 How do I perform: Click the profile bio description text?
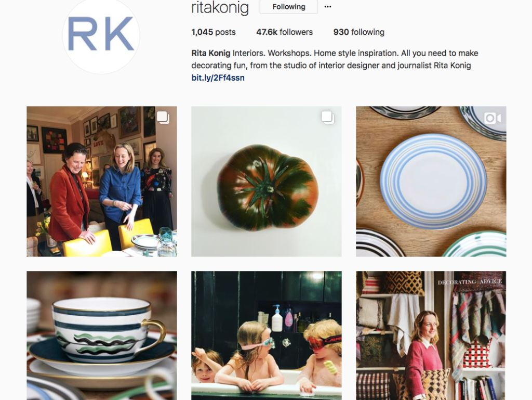pos(335,59)
